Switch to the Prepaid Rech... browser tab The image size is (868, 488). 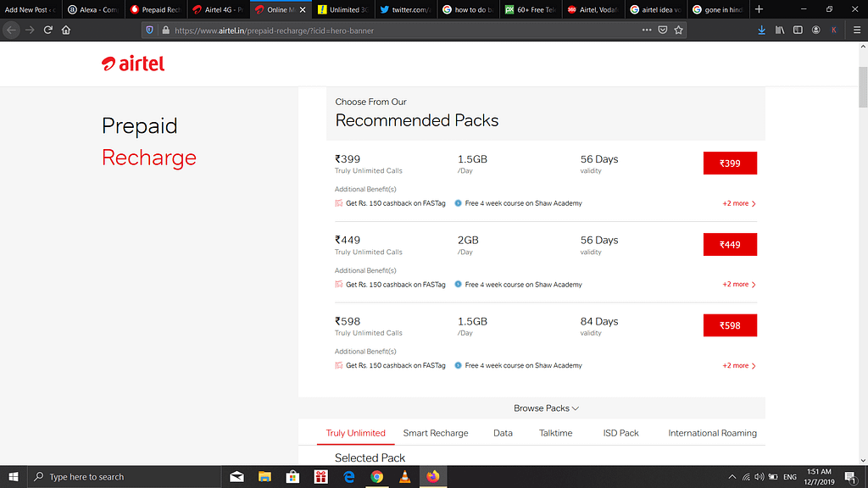[156, 9]
